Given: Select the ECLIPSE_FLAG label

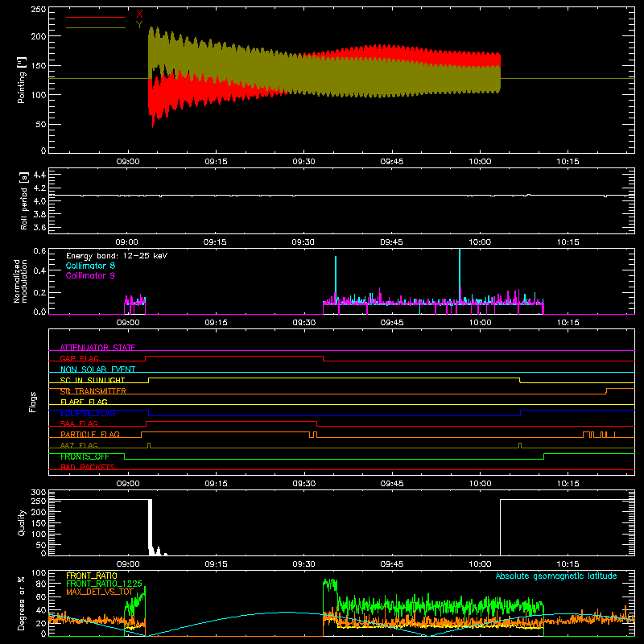Looking at the screenshot, I should tap(88, 413).
